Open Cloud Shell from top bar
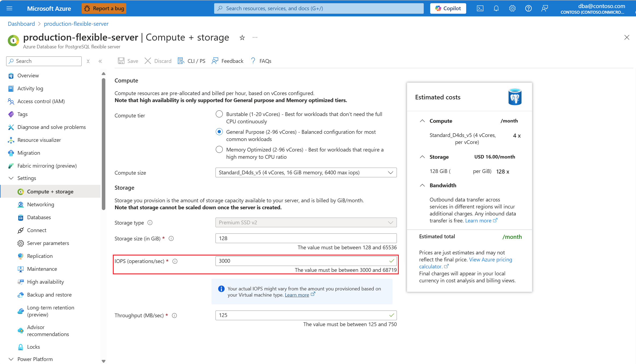 (480, 8)
